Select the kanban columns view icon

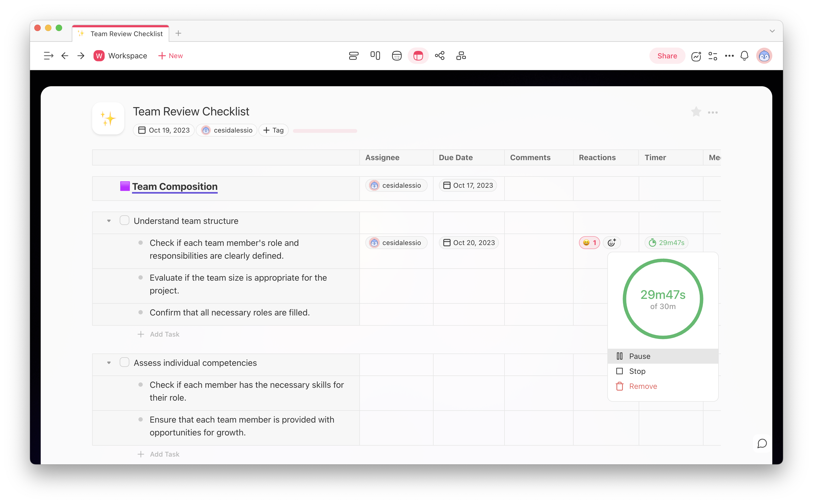tap(375, 56)
